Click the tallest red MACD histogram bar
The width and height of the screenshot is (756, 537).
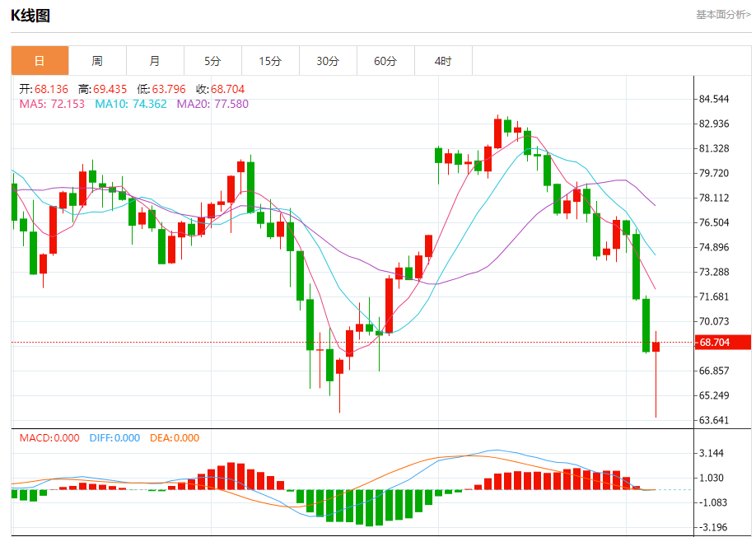[x=231, y=476]
